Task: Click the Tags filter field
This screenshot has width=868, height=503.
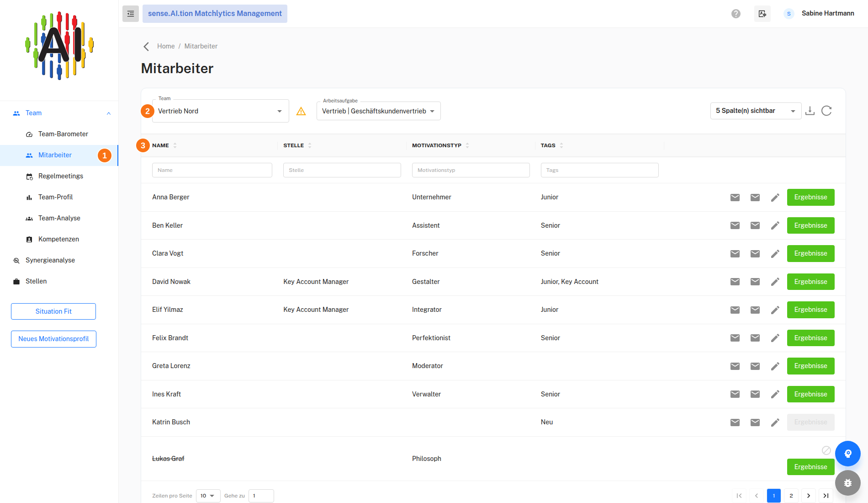Action: 599,170
